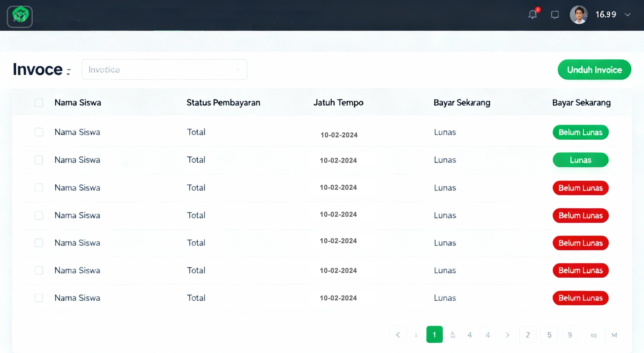
Task: Go to previous page arrow
Action: (398, 335)
